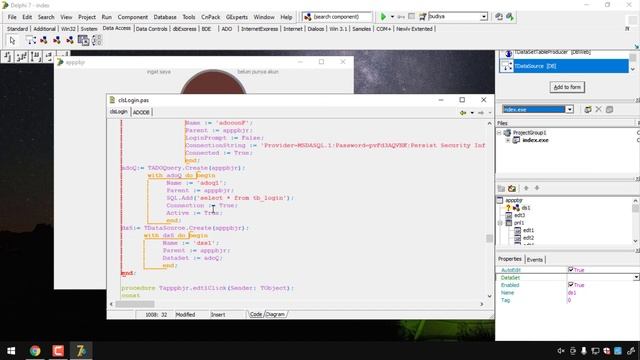Open the Run button dropdown arrow

pos(392,17)
